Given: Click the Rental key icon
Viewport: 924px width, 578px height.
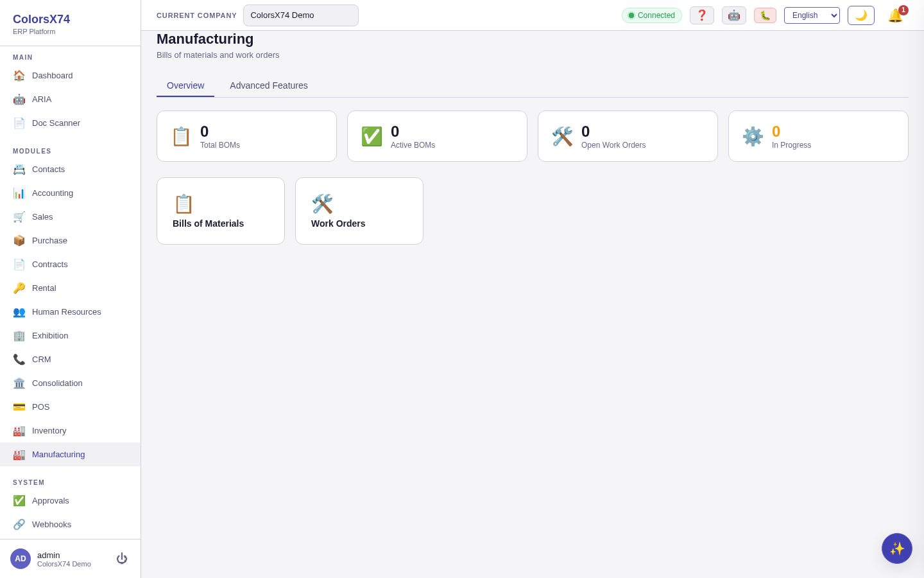Looking at the screenshot, I should click(x=19, y=288).
